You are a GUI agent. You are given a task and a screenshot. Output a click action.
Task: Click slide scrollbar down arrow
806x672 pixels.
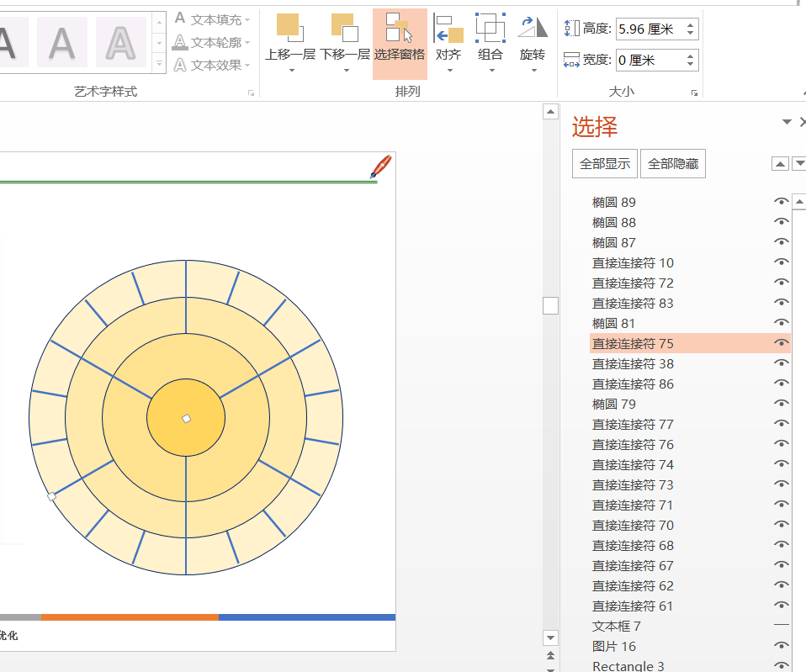(550, 638)
